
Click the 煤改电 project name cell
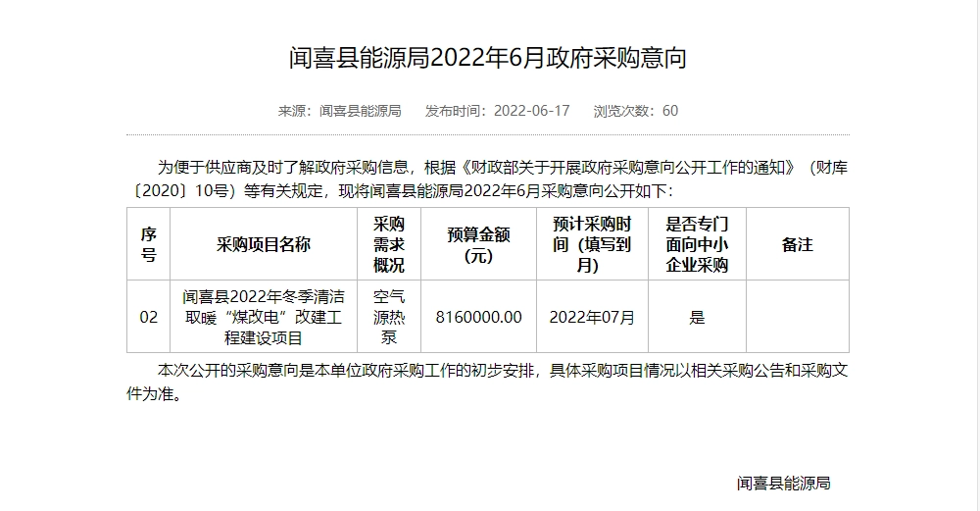263,317
